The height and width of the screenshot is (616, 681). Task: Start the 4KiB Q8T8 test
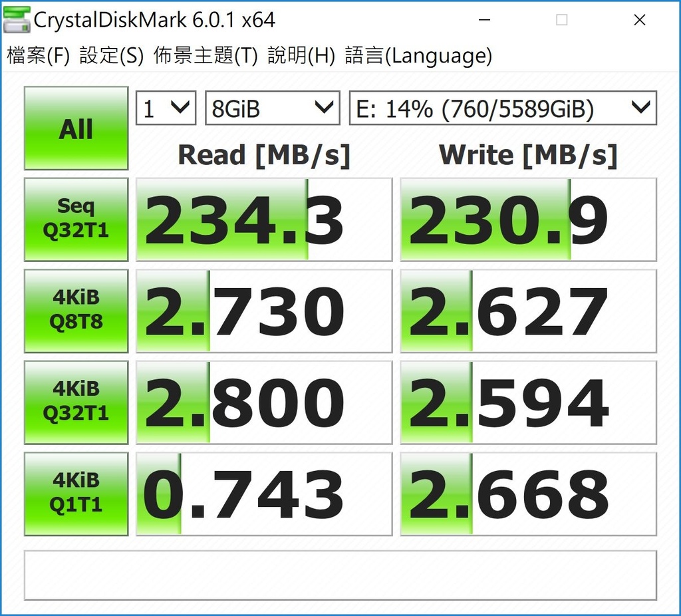76,311
